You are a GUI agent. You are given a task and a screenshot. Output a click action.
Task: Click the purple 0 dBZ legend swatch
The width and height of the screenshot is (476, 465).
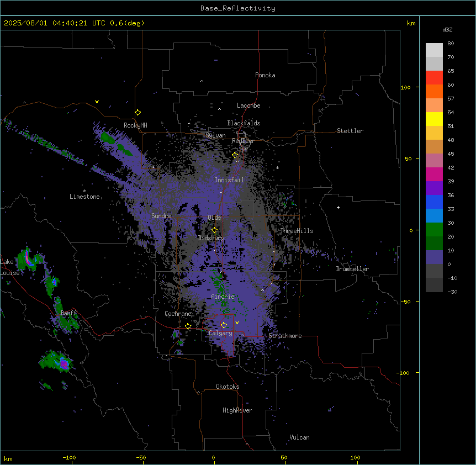pos(434,257)
